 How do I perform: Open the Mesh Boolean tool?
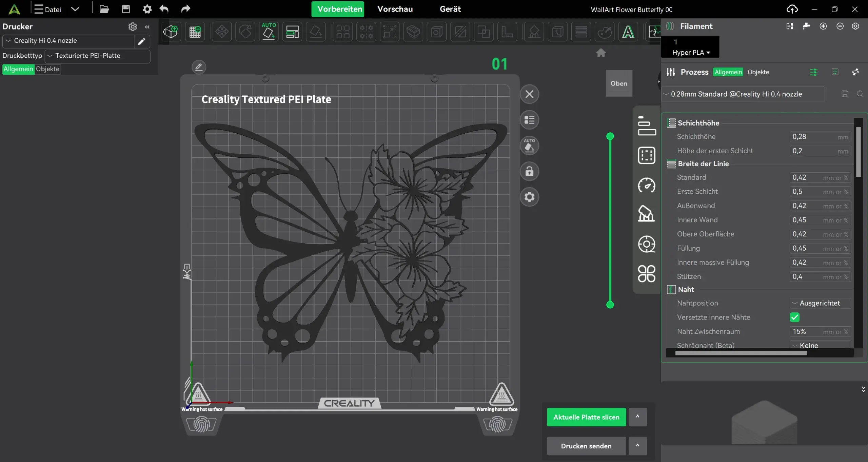pos(484,32)
